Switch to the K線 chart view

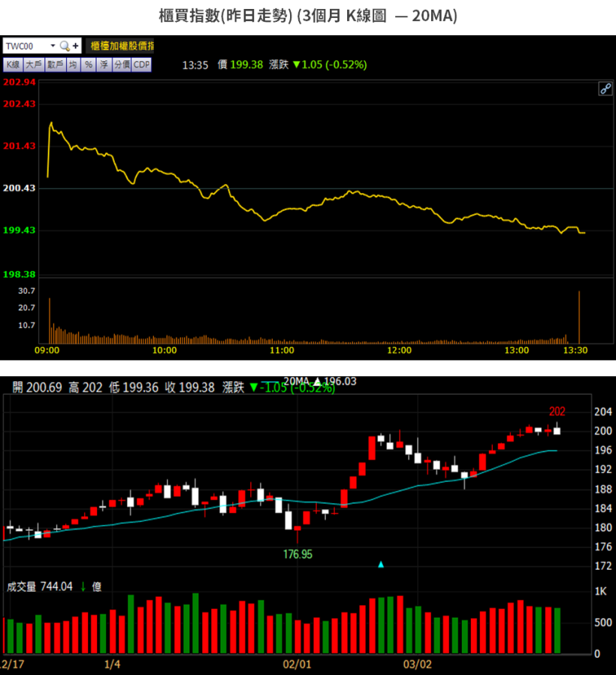point(13,65)
